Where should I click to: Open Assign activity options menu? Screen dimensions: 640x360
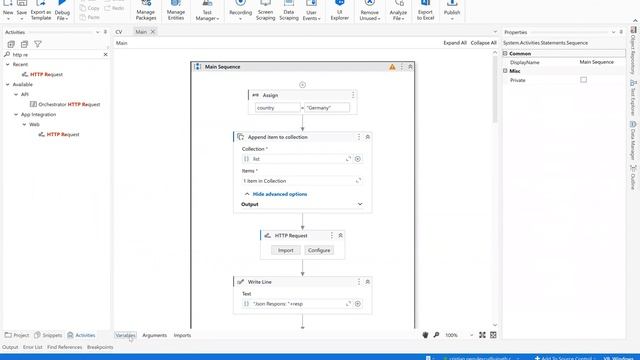pyautogui.click(x=353, y=95)
